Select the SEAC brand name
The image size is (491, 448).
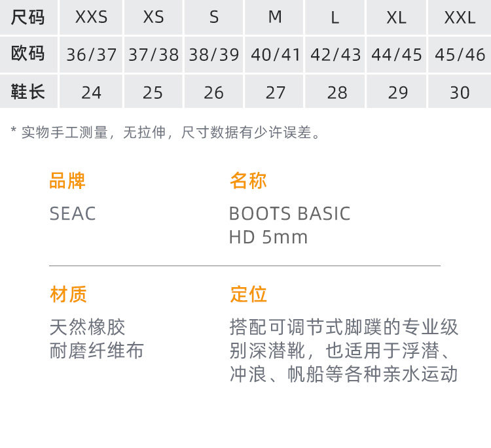coord(73,214)
